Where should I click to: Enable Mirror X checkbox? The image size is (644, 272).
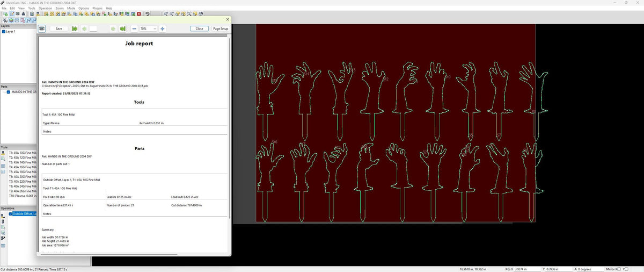click(618, 269)
